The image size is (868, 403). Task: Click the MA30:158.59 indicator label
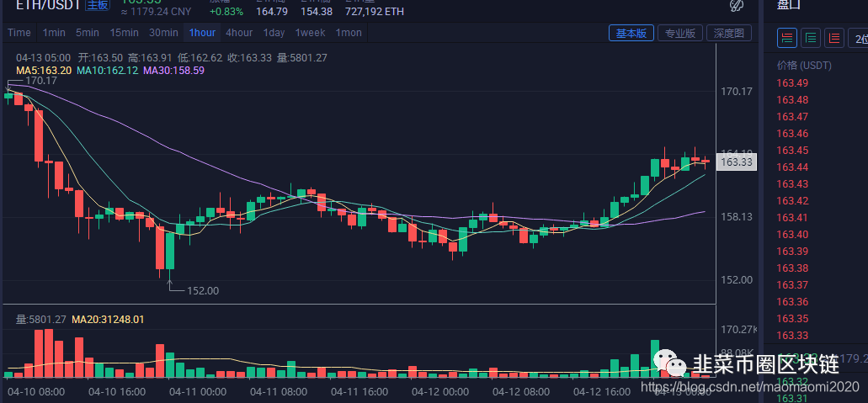173,71
